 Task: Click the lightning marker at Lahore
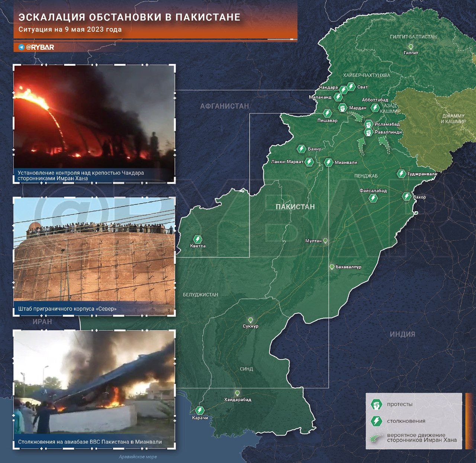click(x=406, y=197)
